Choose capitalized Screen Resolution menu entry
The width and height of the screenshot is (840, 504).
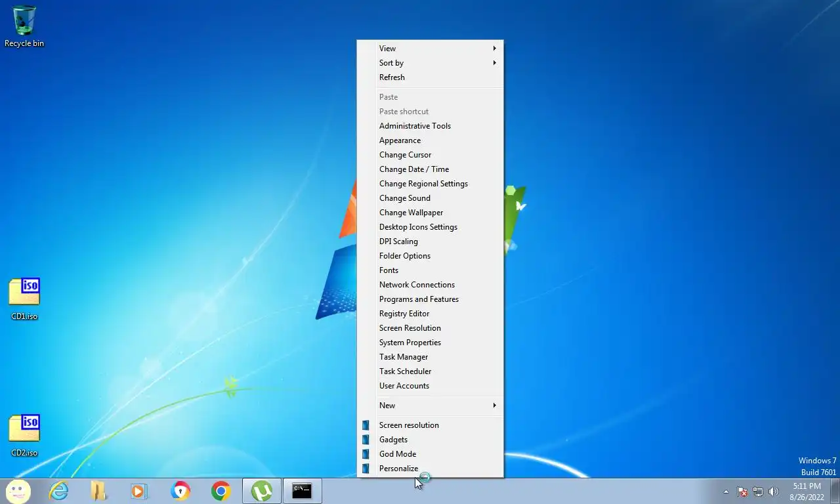point(430,328)
